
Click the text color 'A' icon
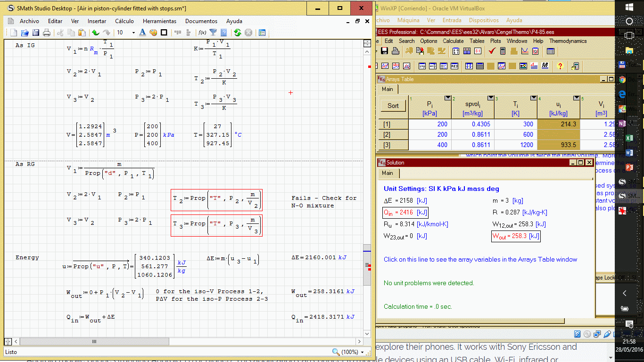click(143, 33)
